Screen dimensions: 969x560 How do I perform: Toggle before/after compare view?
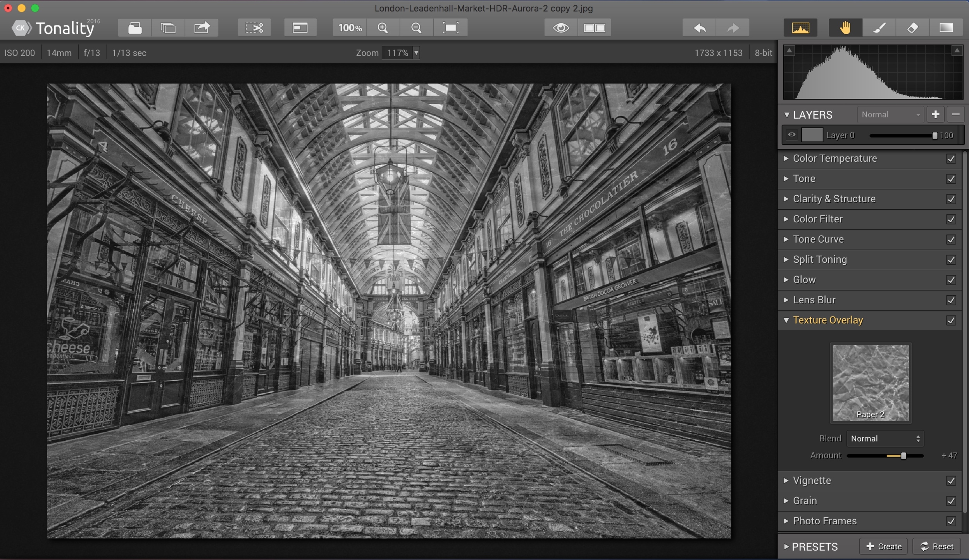click(x=595, y=28)
